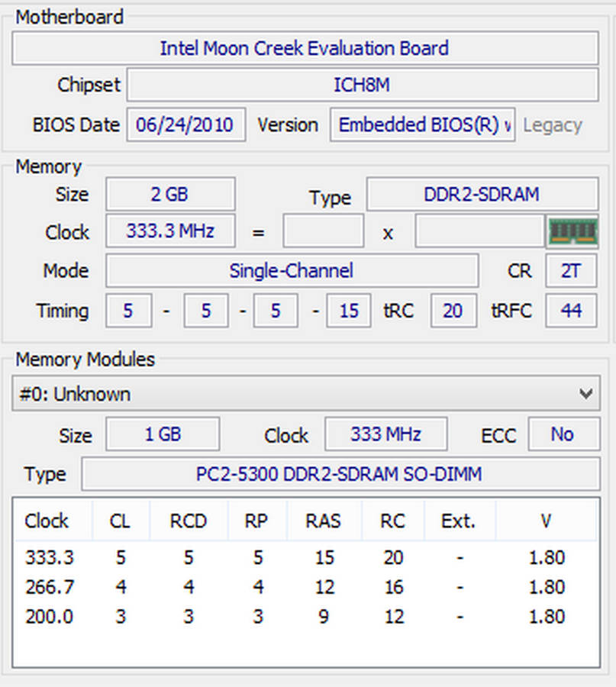Select the PC2-5300 DDR2-SDRAM SO-DIMM type field
Screen dimensions: 616x687
point(340,474)
